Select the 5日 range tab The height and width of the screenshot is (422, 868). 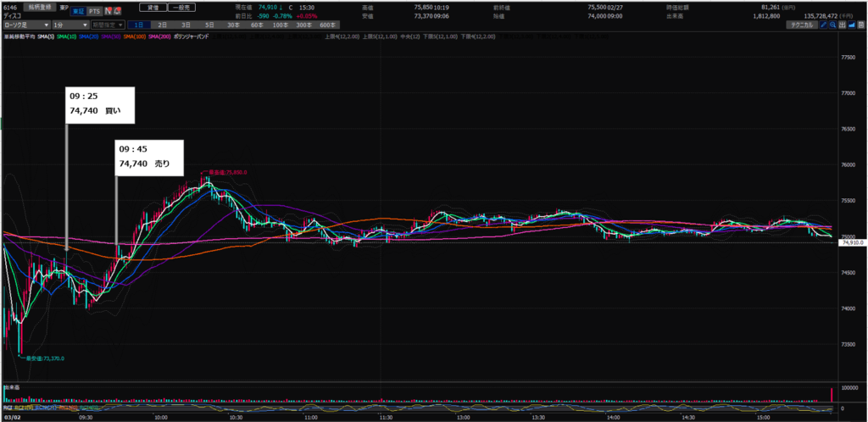pos(209,25)
